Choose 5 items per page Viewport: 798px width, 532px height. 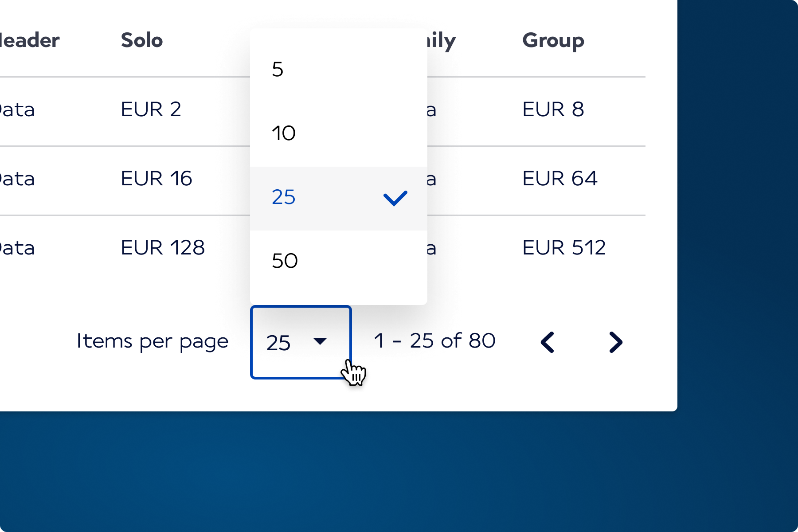(339, 70)
